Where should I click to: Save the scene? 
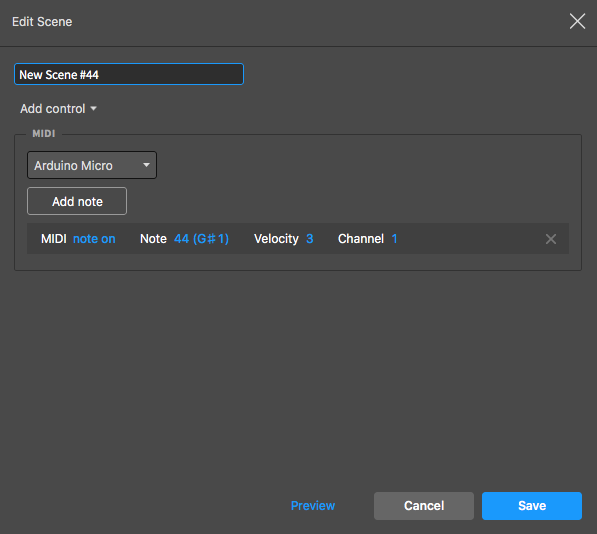point(532,505)
